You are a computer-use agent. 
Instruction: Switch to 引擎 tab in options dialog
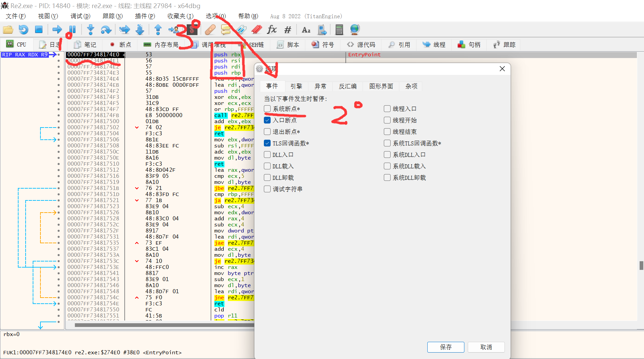tap(296, 86)
